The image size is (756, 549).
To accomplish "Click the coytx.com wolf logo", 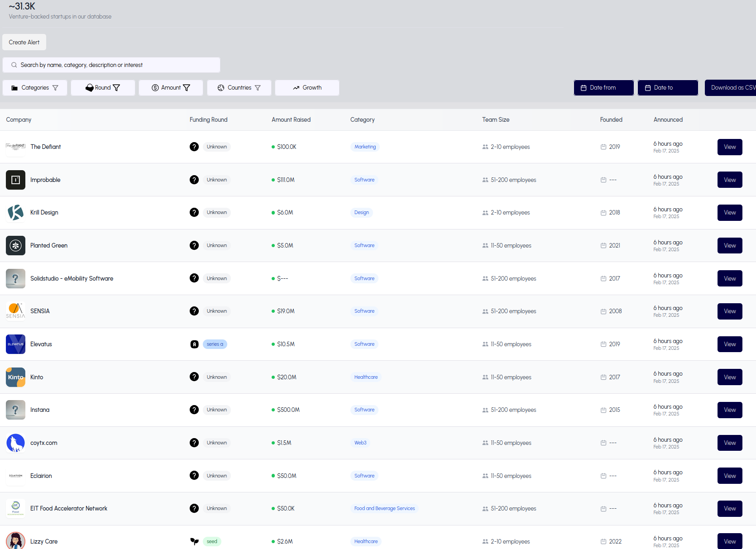I will 15,443.
